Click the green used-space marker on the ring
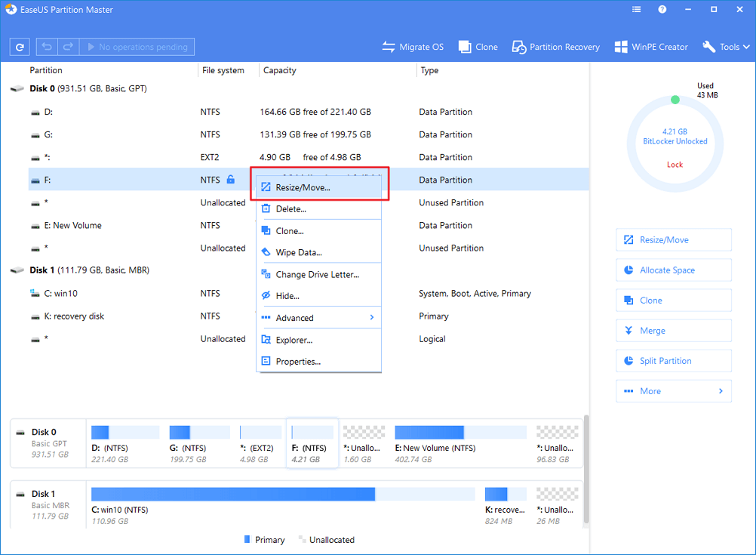 [675, 100]
